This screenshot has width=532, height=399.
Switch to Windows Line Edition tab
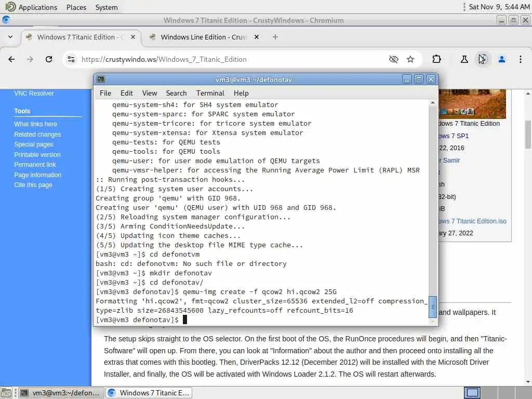point(204,37)
